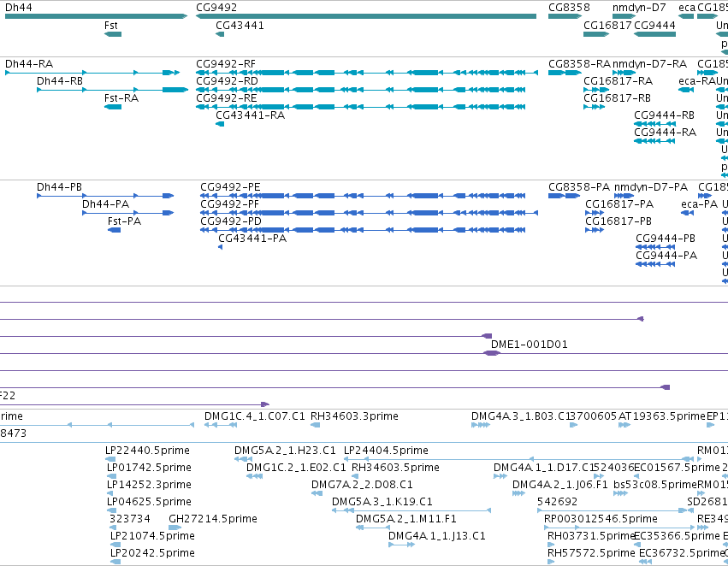
Task: Click the Fst-PA protein label
Action: coord(124,221)
